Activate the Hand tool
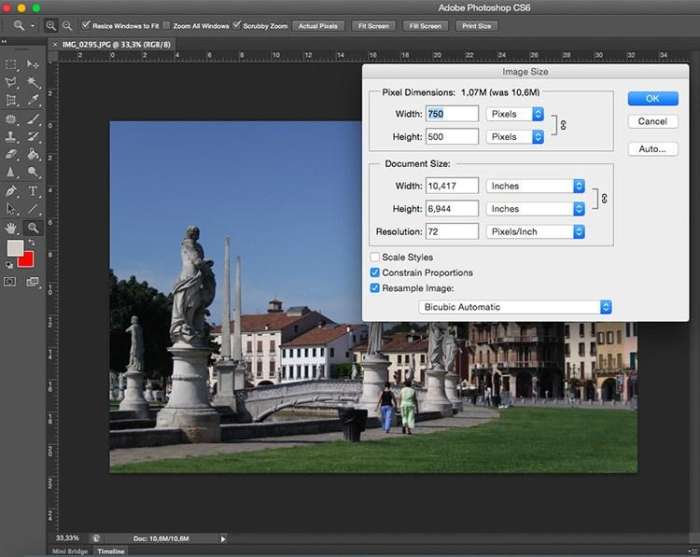This screenshot has width=700, height=557. point(12,228)
